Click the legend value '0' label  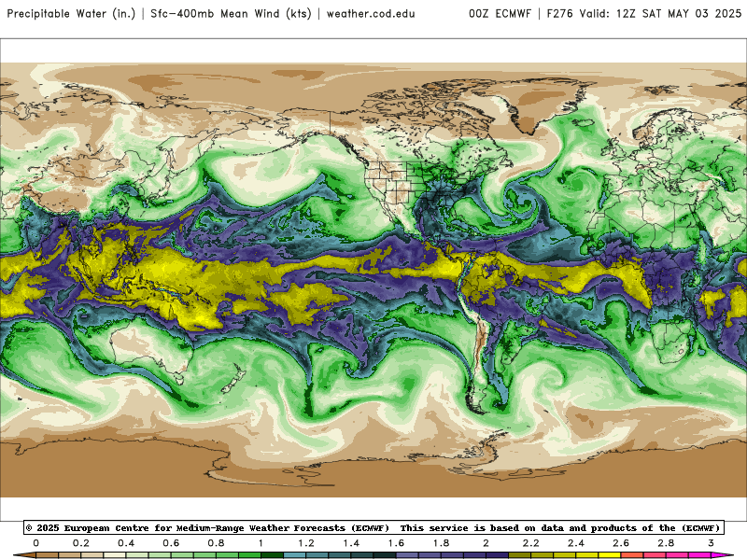click(x=36, y=543)
